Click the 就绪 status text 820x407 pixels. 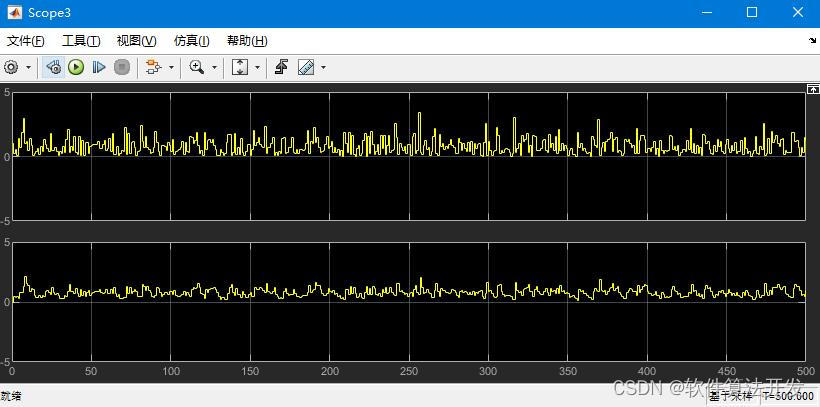[10, 396]
